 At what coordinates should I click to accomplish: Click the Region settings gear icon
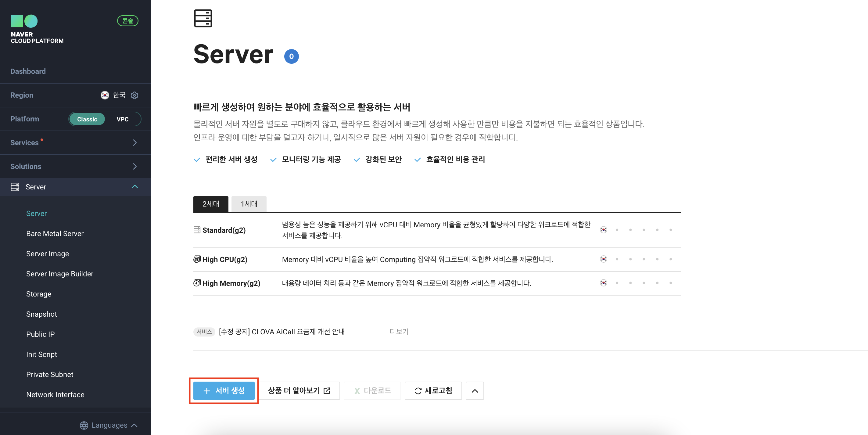pyautogui.click(x=135, y=95)
